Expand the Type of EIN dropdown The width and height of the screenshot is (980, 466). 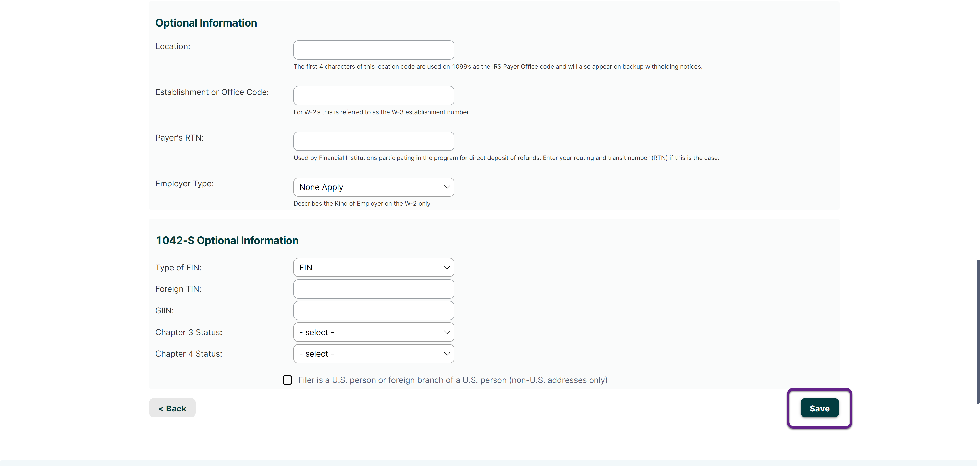(373, 268)
